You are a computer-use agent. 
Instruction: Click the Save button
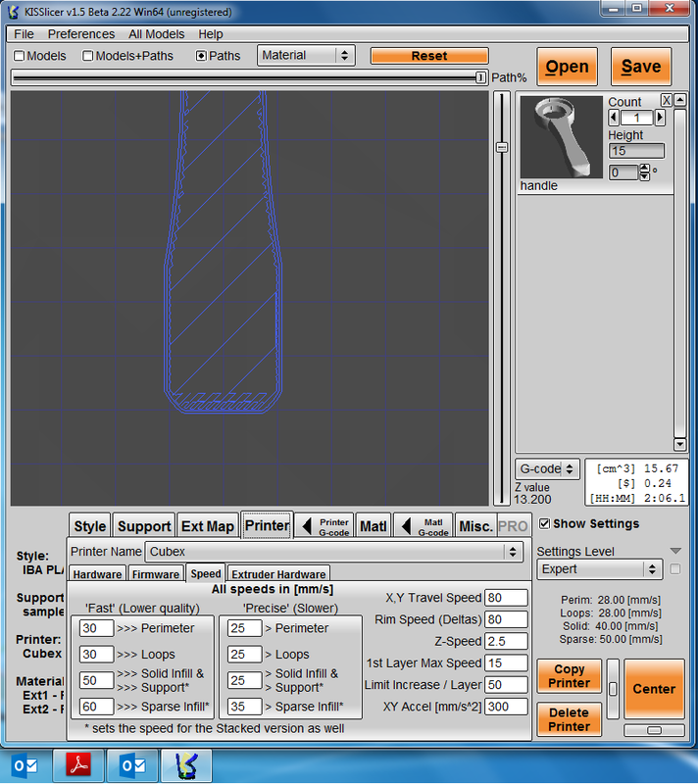pos(641,67)
